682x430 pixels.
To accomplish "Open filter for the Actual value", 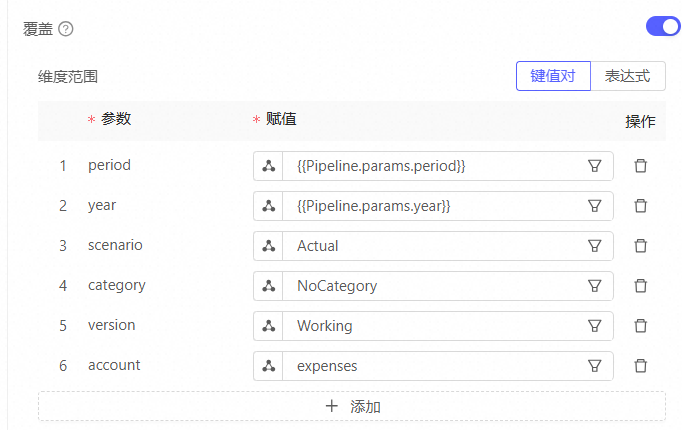I will pyautogui.click(x=594, y=246).
